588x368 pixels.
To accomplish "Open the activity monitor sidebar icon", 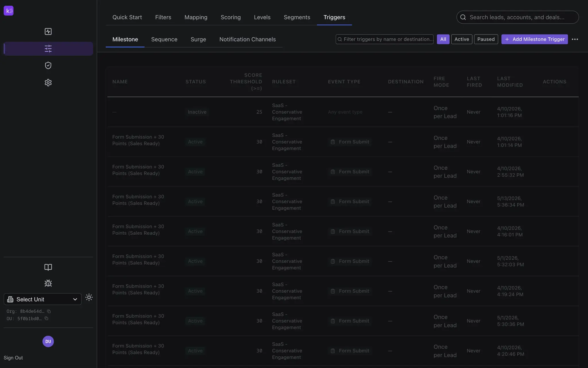I will [48, 31].
